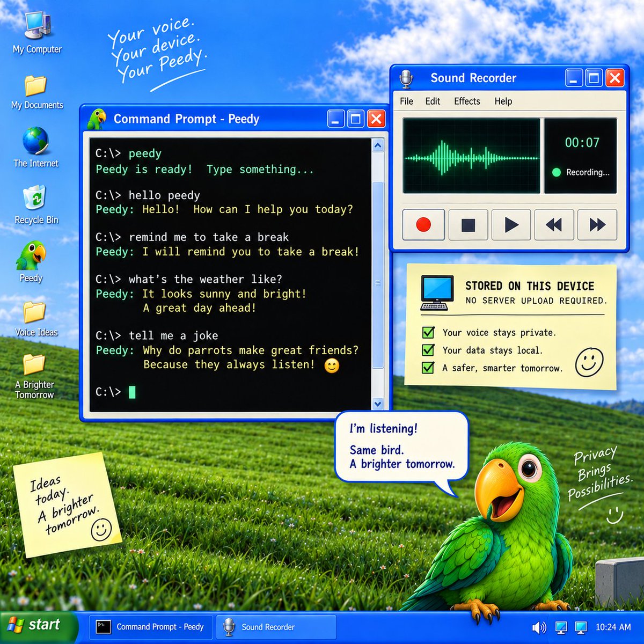This screenshot has height=644, width=644.
Task: Rewind the recording in Sound Recorder
Action: [554, 224]
